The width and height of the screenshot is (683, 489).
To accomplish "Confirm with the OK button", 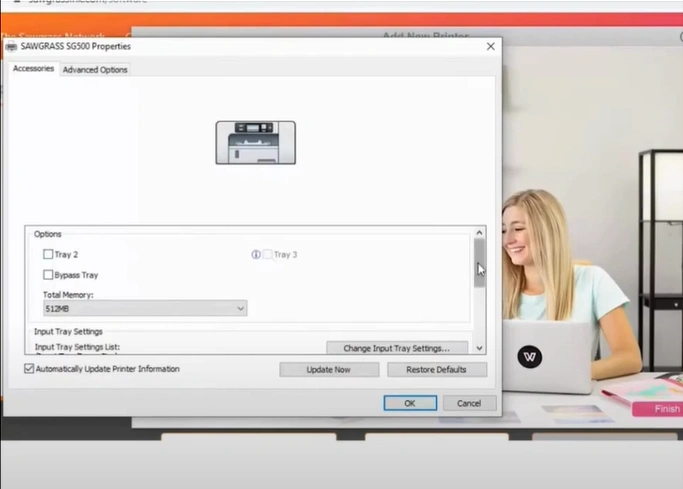I will coord(410,403).
